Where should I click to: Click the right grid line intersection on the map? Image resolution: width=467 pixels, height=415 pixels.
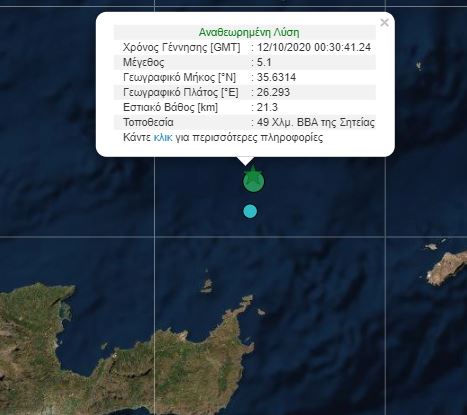[386, 237]
